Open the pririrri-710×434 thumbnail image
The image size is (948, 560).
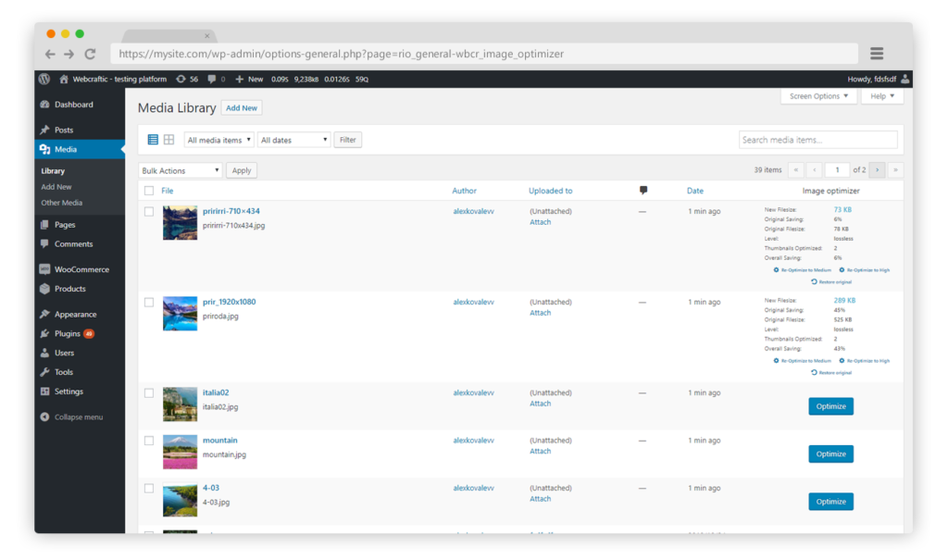pos(180,222)
